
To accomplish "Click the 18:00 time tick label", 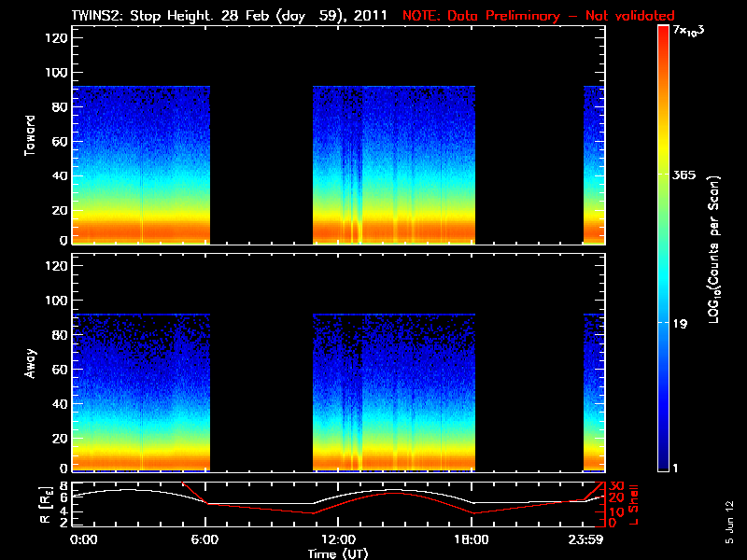I will 472,539.
